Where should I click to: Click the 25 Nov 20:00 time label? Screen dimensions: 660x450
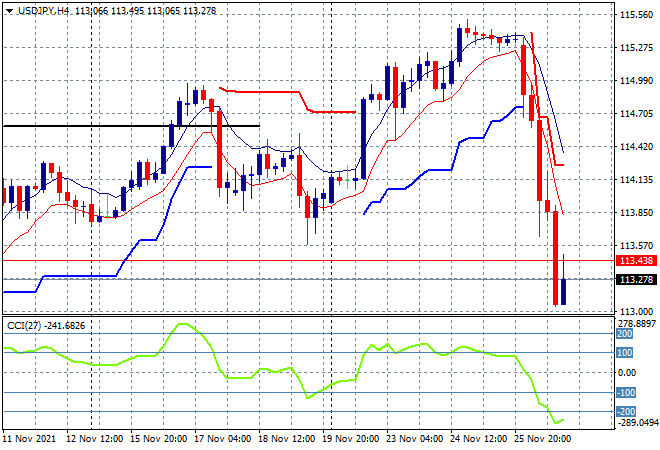pos(543,439)
